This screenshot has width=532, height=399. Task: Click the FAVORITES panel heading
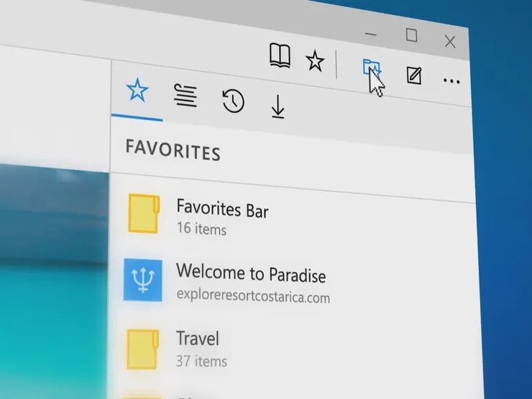(x=173, y=150)
